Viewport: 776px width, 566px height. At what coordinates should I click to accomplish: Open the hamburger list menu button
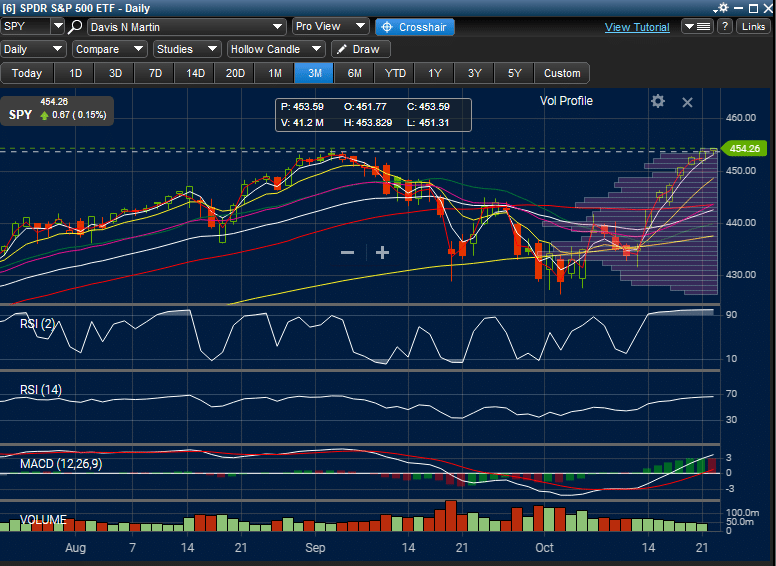(697, 26)
